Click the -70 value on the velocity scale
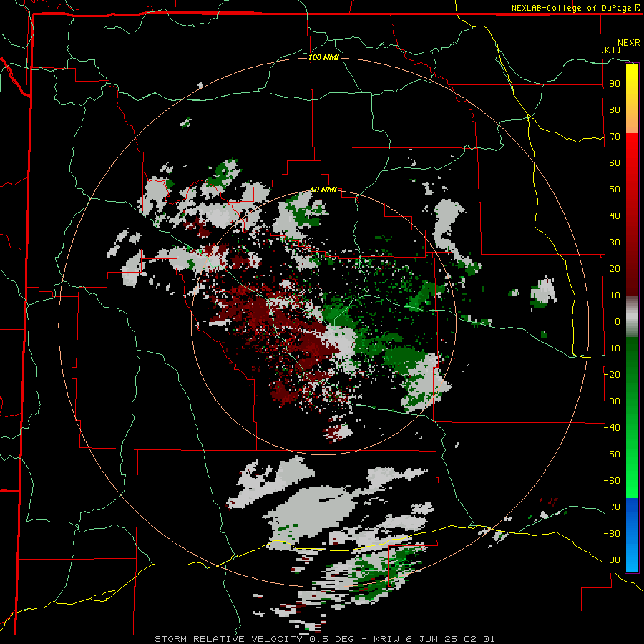The image size is (644, 644). click(x=612, y=507)
